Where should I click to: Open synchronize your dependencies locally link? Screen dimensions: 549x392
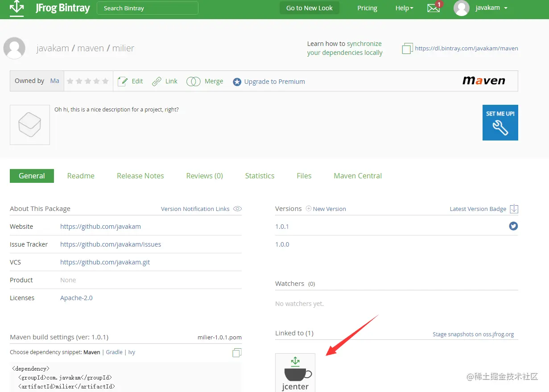345,48
